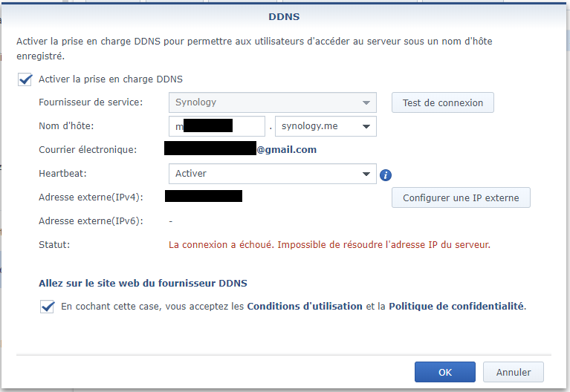Click the gmail.com email address text
570x392 pixels.
(x=287, y=150)
